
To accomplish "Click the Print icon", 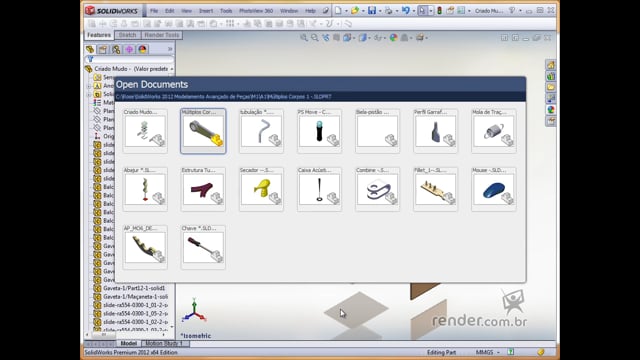I will tap(388, 11).
